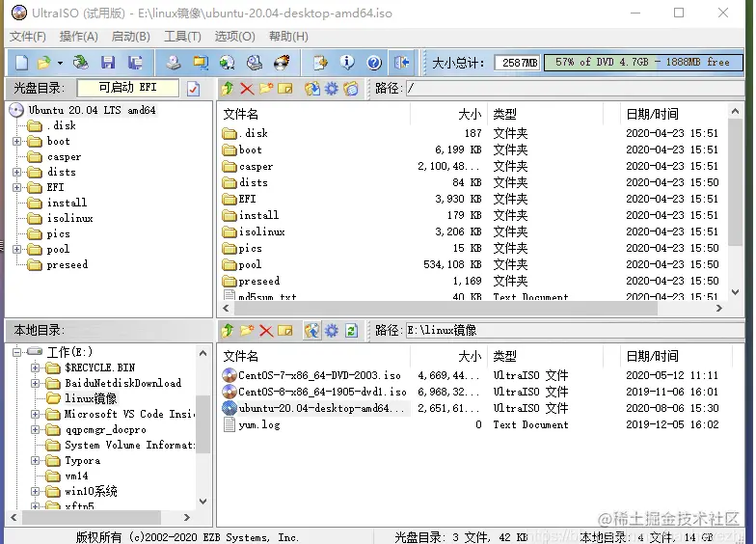This screenshot has width=756, height=544.
Task: Click the Add files toolbar icon
Action: 320,62
